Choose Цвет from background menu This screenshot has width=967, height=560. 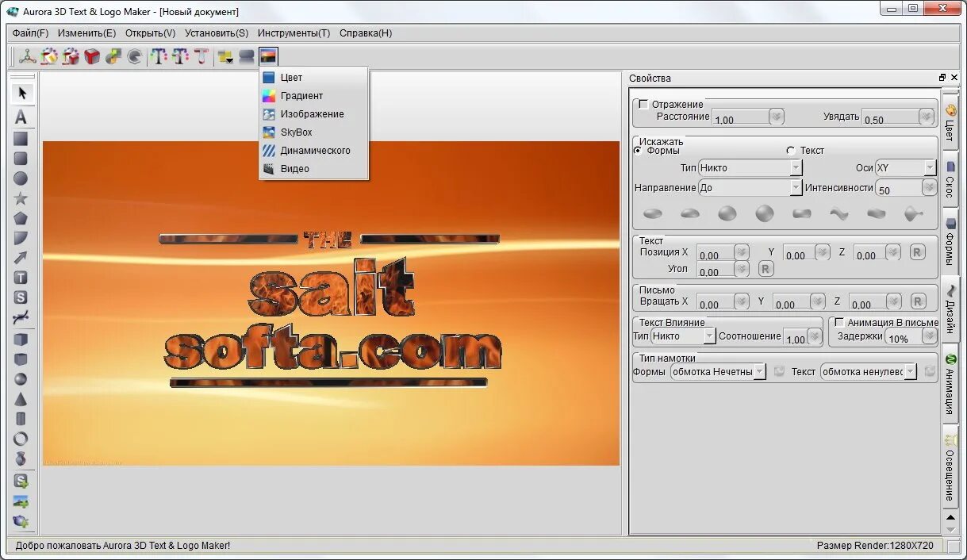click(x=314, y=78)
